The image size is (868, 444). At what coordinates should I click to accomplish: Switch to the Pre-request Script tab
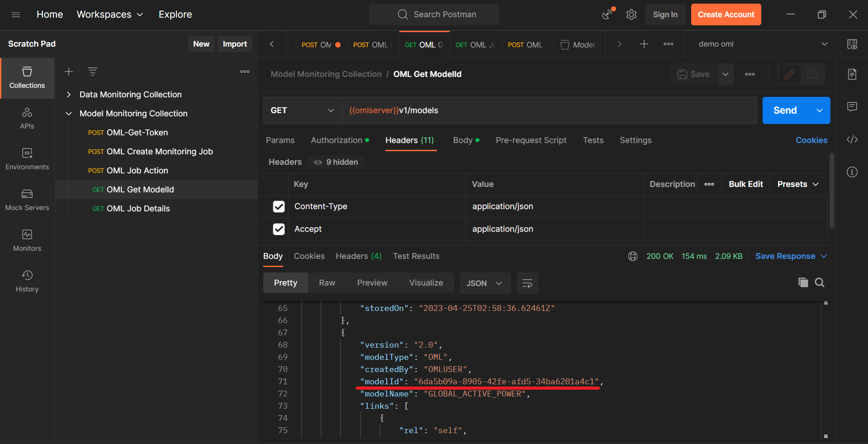[531, 140]
